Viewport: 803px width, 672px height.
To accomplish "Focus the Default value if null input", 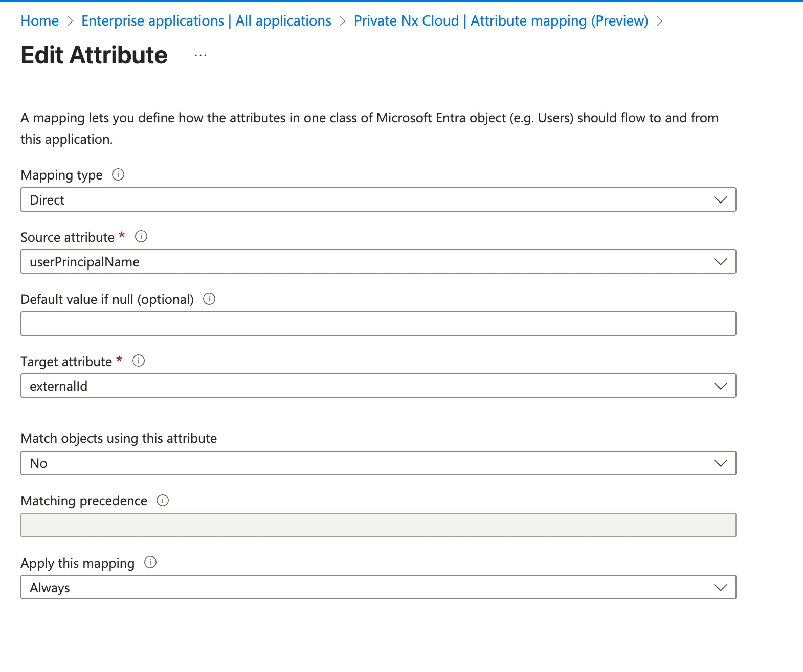I will tap(378, 324).
